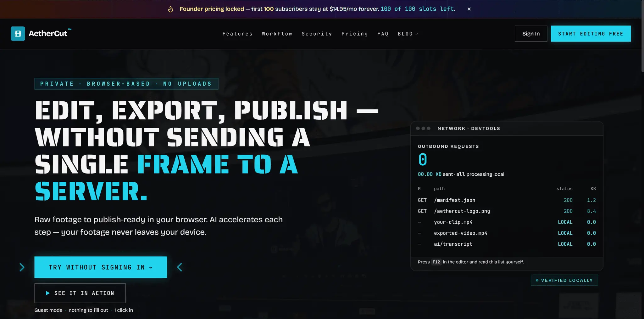Image resolution: width=644 pixels, height=319 pixels.
Task: Click the AetherCut brand name text
Action: 48,33
